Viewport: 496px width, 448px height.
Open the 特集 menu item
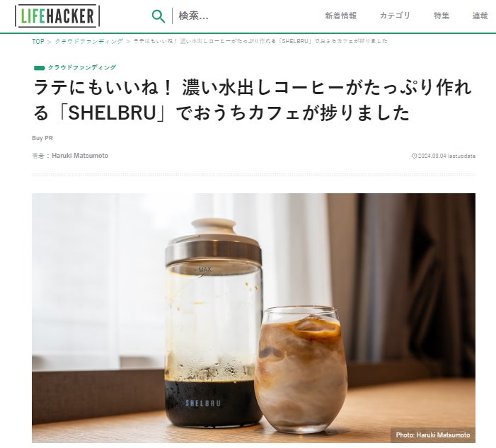[x=442, y=16]
